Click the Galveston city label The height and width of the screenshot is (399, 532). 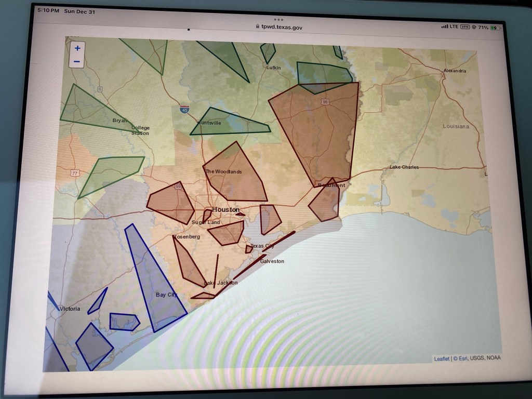[272, 261]
